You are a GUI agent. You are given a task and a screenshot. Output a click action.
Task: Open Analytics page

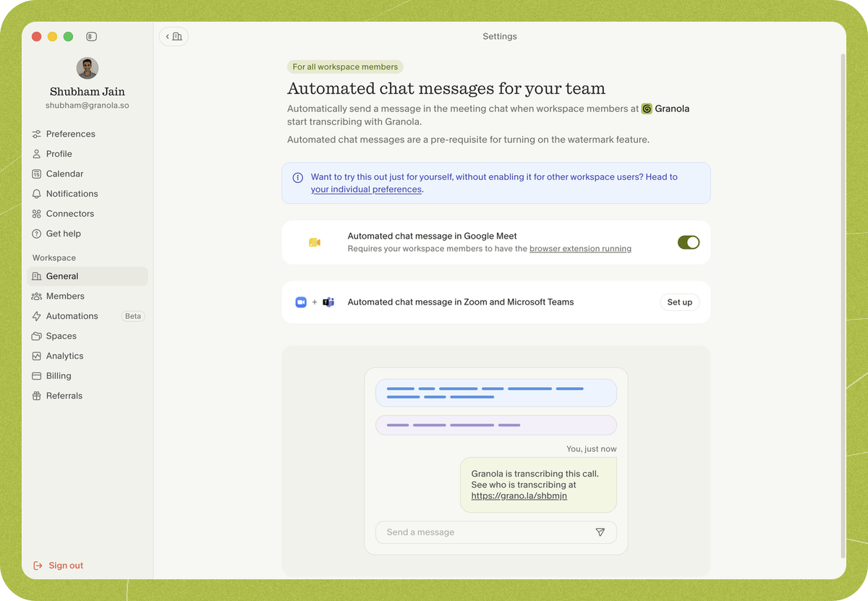pyautogui.click(x=88, y=356)
